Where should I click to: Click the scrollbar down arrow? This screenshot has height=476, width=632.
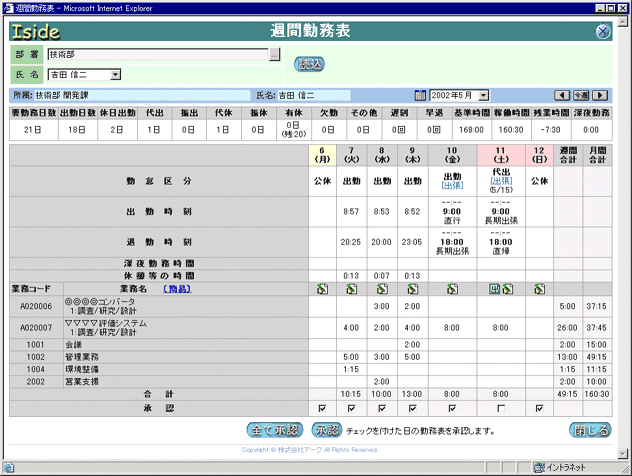coord(623,454)
